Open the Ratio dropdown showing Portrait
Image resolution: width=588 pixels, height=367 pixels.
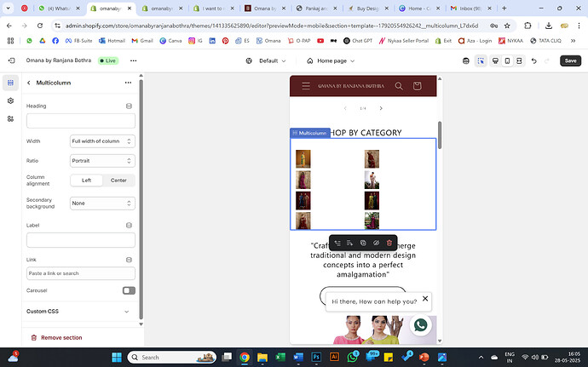[102, 161]
